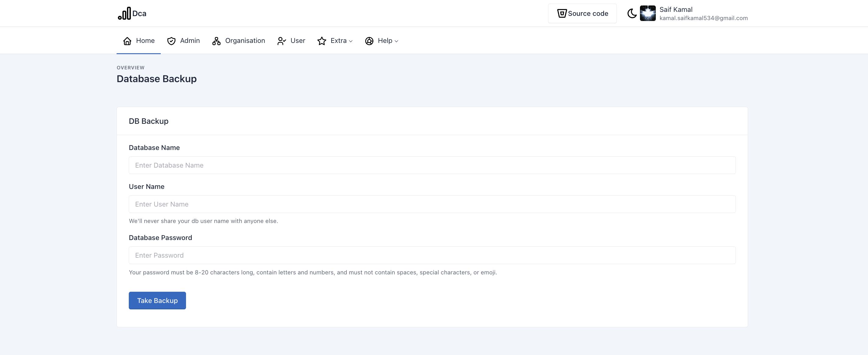Click the Extra chevron arrow
868x355 pixels.
click(x=351, y=41)
